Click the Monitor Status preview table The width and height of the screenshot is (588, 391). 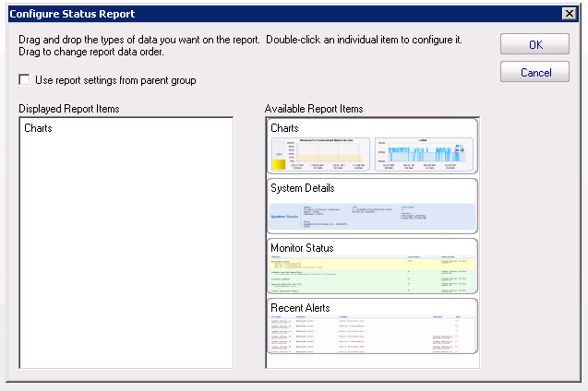tap(372, 276)
